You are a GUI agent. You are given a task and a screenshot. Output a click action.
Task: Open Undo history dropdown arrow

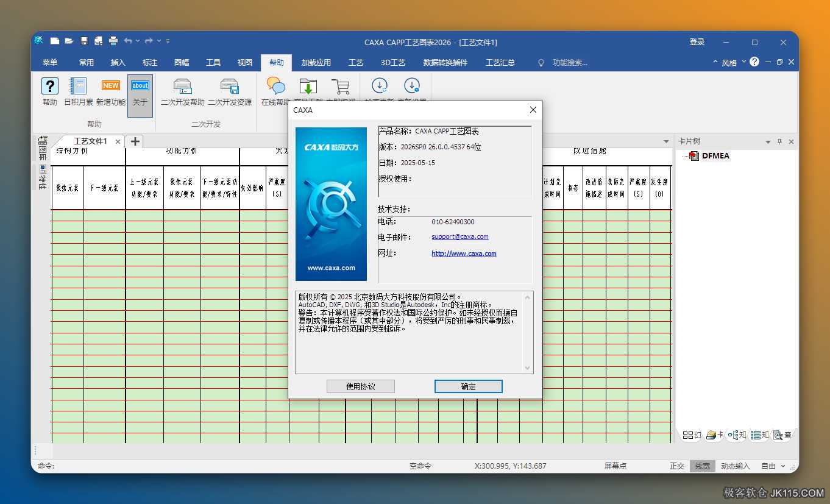tap(138, 41)
